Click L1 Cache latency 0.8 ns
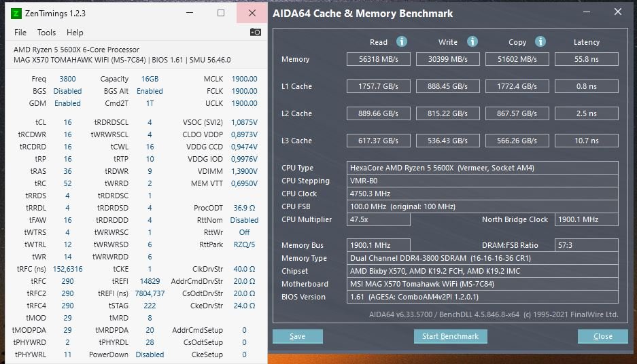Image resolution: width=637 pixels, height=364 pixels. [x=587, y=86]
